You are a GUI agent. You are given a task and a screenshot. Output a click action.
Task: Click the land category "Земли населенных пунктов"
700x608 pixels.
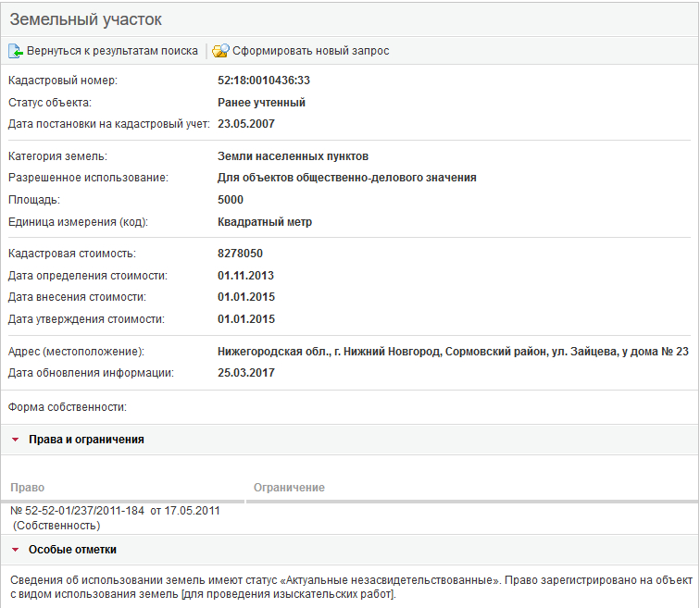[x=293, y=156]
